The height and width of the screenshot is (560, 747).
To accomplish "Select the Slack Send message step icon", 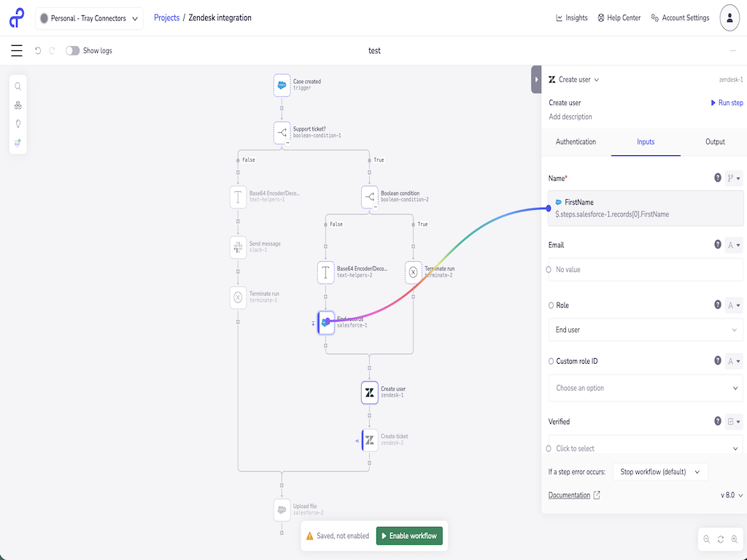I will point(239,246).
